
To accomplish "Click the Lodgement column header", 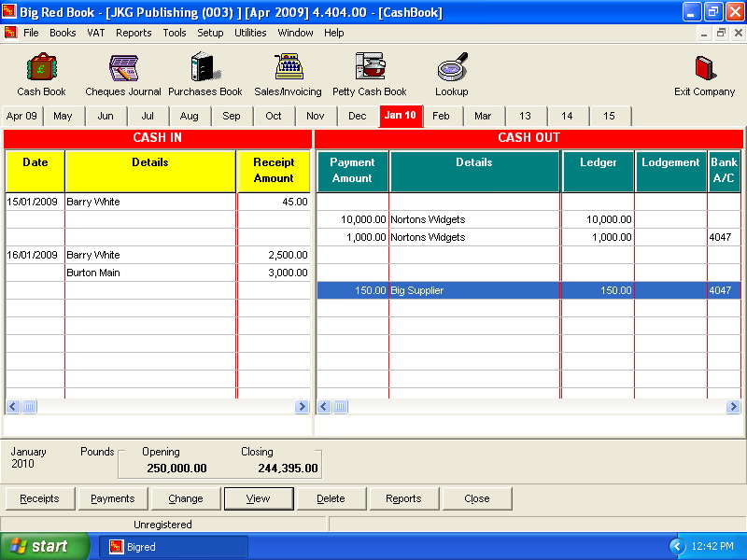I will (670, 171).
